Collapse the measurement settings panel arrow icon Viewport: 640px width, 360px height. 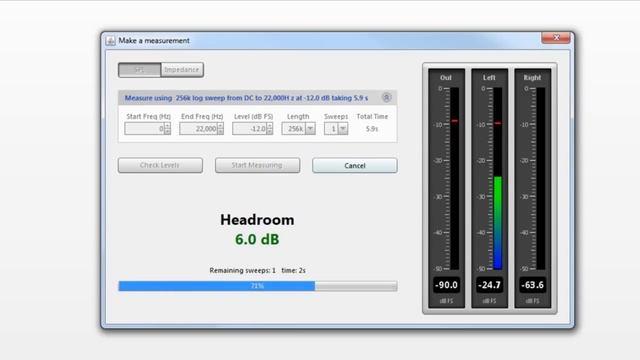[386, 98]
